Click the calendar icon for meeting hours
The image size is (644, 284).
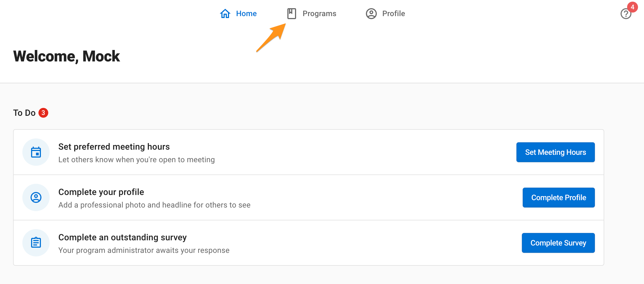pyautogui.click(x=36, y=152)
